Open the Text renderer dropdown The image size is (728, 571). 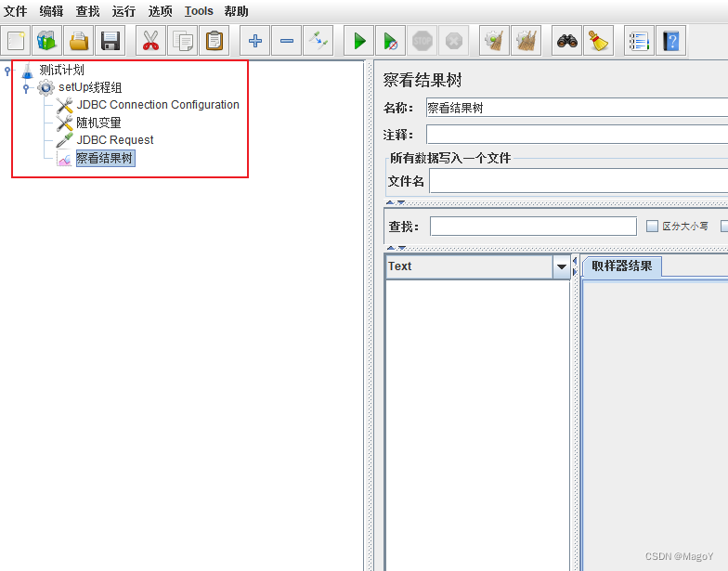(x=561, y=266)
